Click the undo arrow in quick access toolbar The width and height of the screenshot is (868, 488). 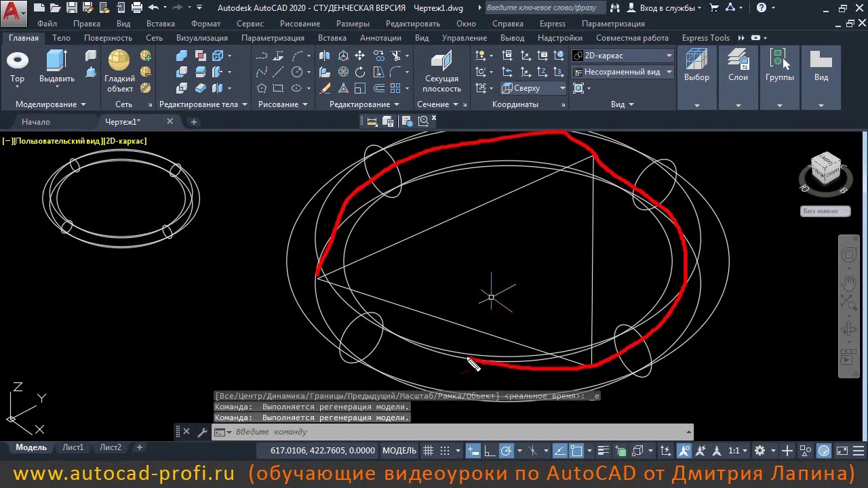coord(153,8)
